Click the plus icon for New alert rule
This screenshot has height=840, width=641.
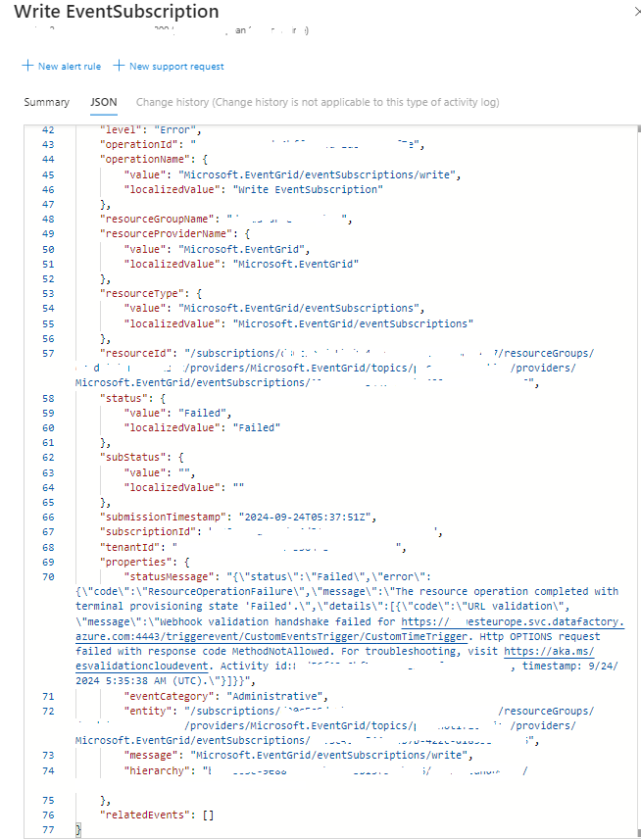(27, 66)
